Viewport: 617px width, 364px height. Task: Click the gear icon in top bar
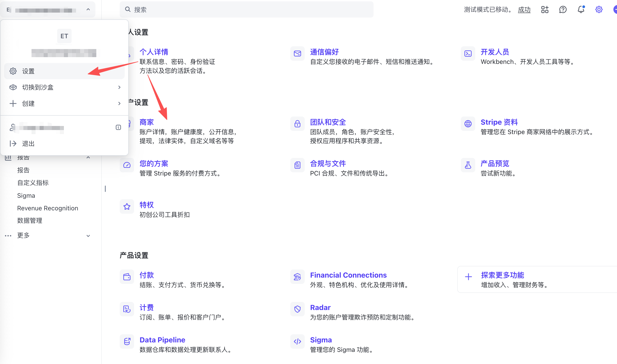(x=599, y=10)
